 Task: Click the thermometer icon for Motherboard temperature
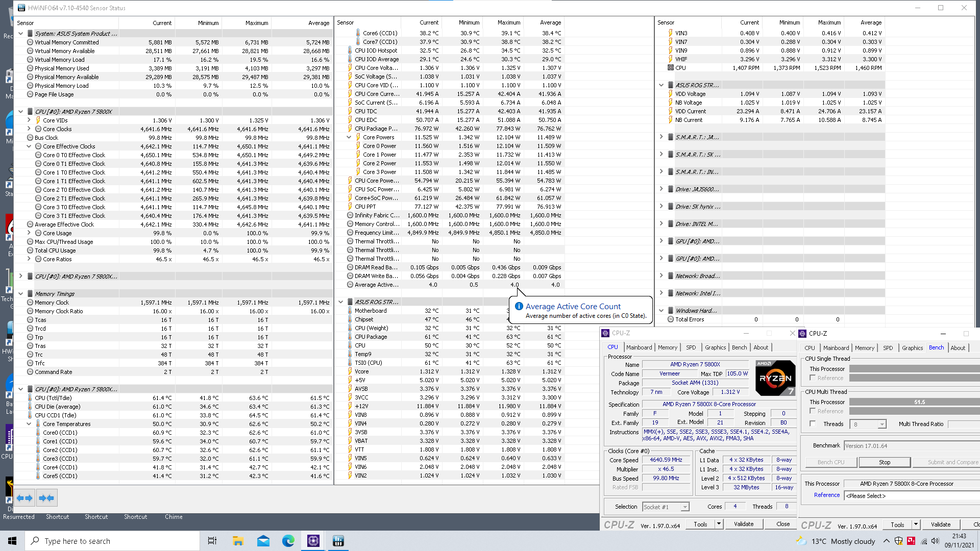pos(350,311)
